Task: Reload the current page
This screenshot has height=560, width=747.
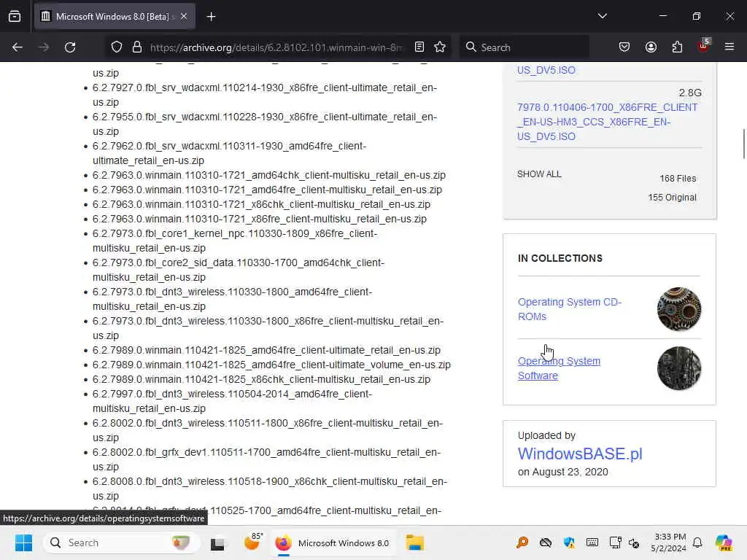Action: [70, 47]
